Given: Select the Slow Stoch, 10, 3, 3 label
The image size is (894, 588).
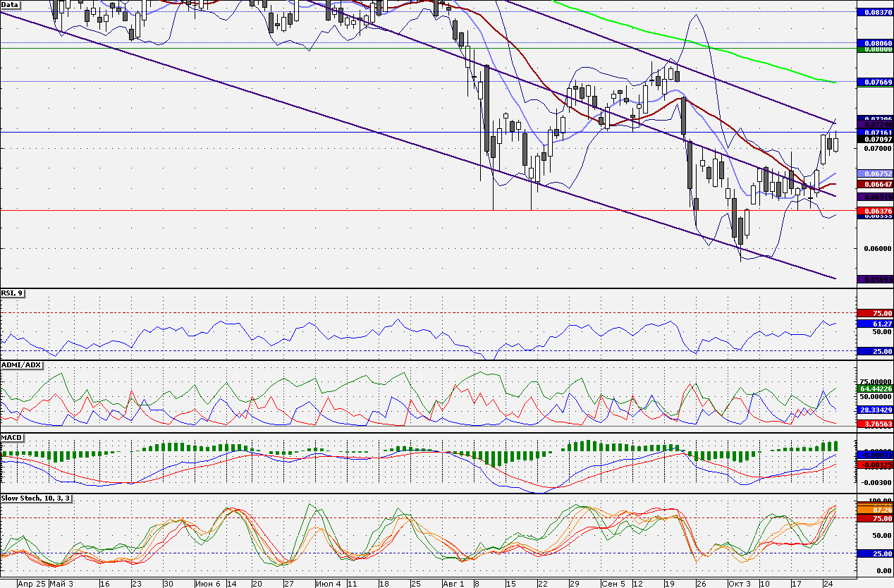Looking at the screenshot, I should click(x=37, y=498).
